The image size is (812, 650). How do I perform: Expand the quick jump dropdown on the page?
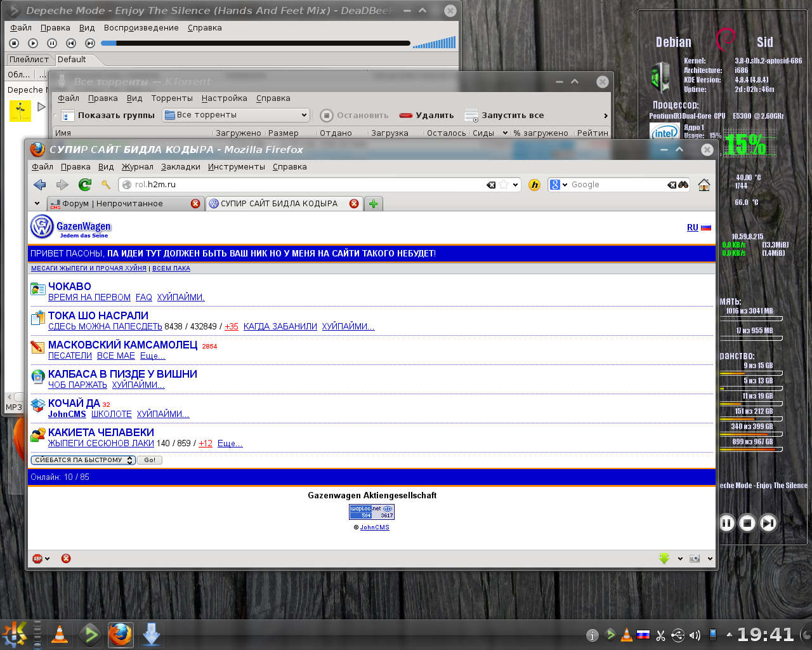(83, 460)
